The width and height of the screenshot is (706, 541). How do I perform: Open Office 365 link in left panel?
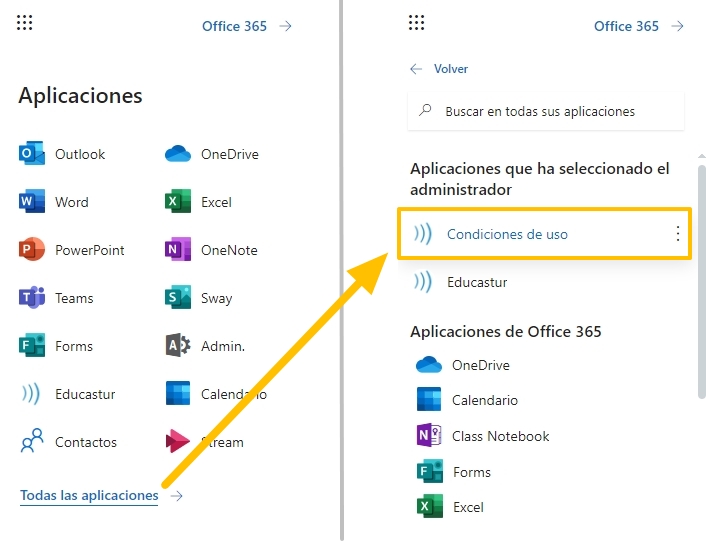coord(247,26)
